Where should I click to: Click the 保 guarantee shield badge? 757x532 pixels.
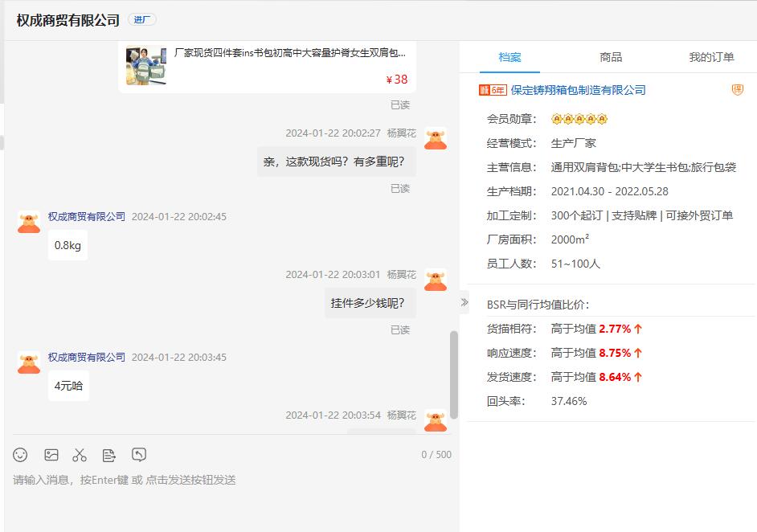737,90
